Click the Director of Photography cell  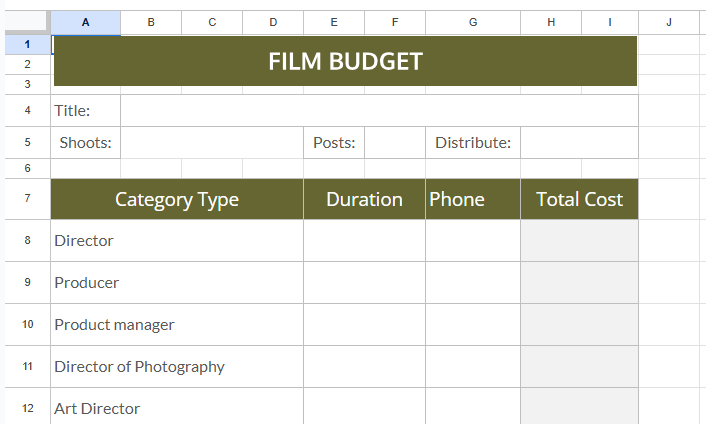(177, 367)
